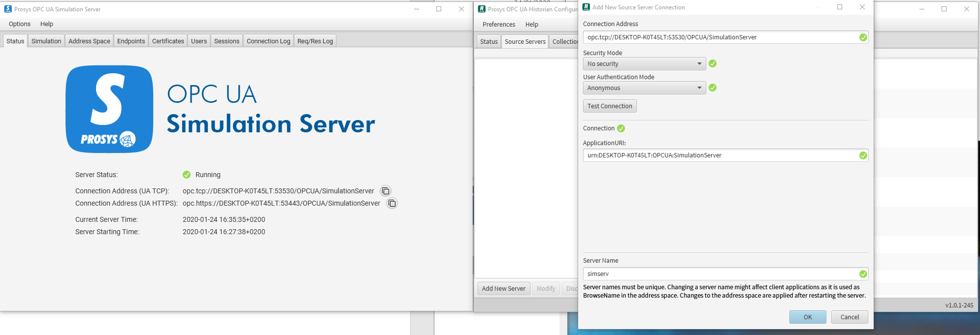
Task: Close the Add New Source Server dialog
Action: (x=862, y=7)
